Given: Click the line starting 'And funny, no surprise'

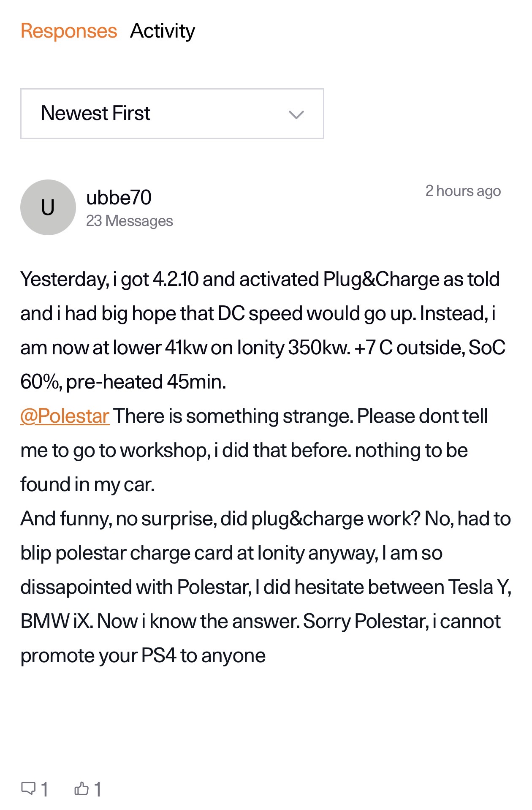Looking at the screenshot, I should (265, 519).
